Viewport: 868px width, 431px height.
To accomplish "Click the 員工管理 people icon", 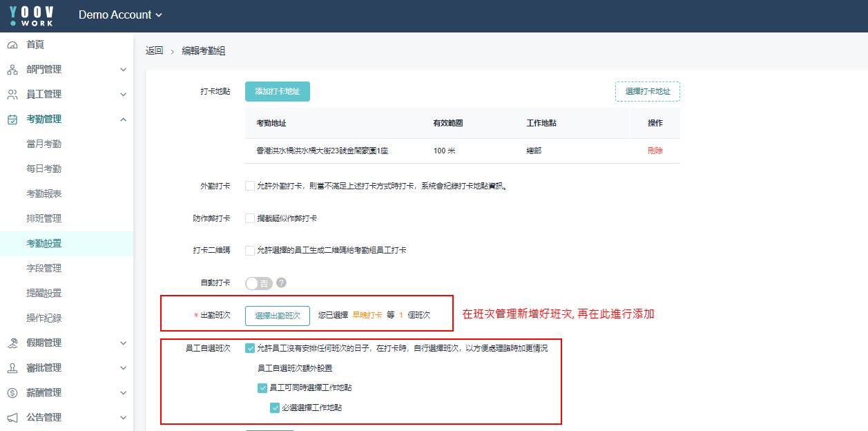I will click(12, 95).
